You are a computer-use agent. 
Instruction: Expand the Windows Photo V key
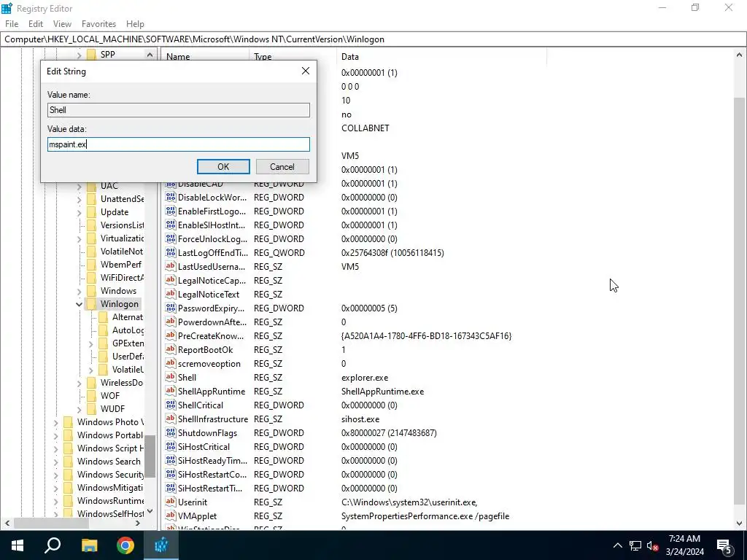pos(55,422)
